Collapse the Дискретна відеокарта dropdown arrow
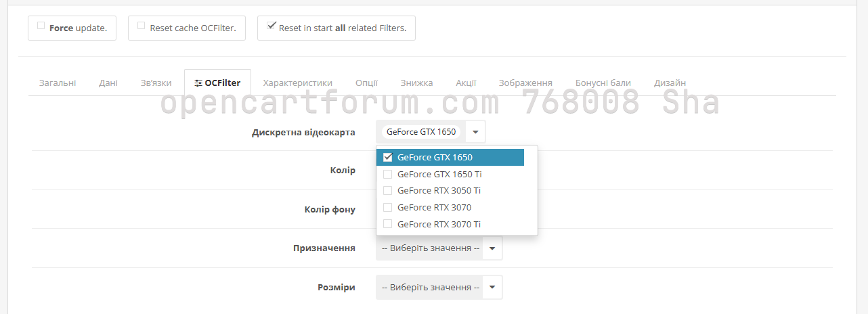The image size is (868, 314). [475, 132]
